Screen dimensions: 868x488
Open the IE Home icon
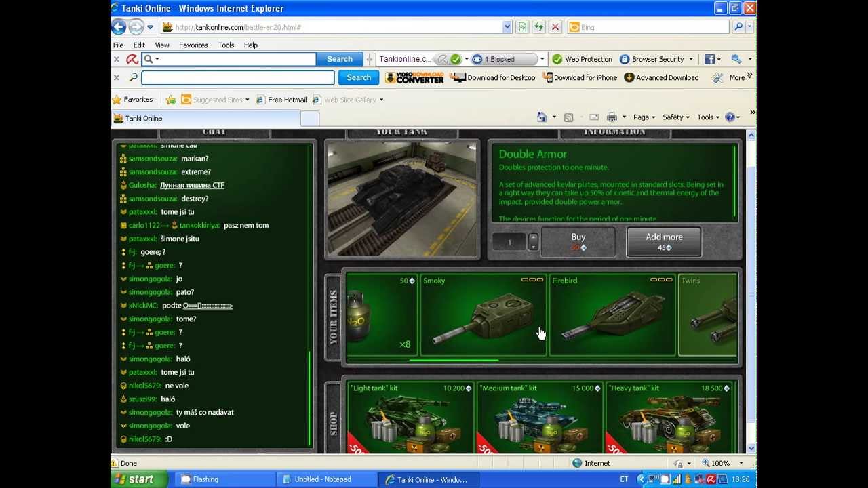542,117
